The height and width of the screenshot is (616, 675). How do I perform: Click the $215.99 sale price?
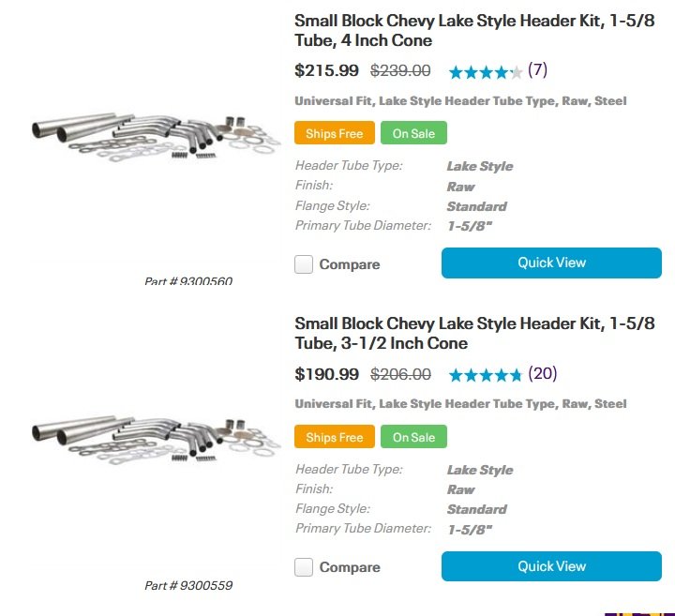click(326, 70)
